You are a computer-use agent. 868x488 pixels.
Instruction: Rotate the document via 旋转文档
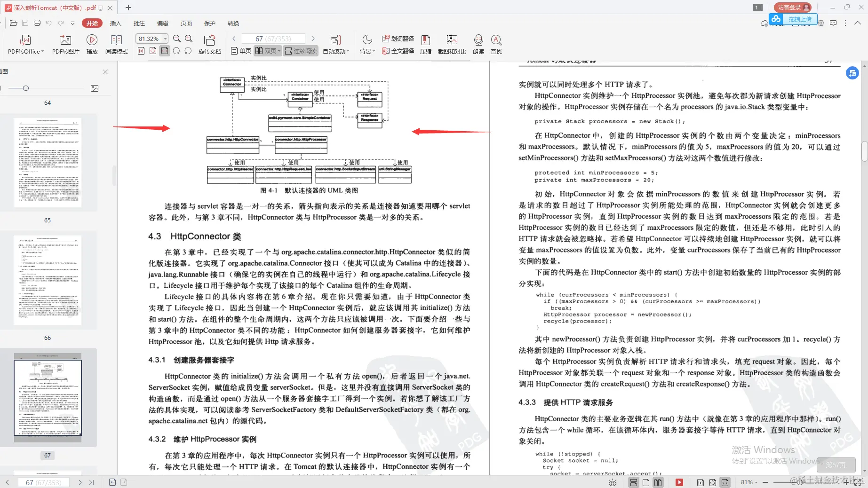coord(210,44)
